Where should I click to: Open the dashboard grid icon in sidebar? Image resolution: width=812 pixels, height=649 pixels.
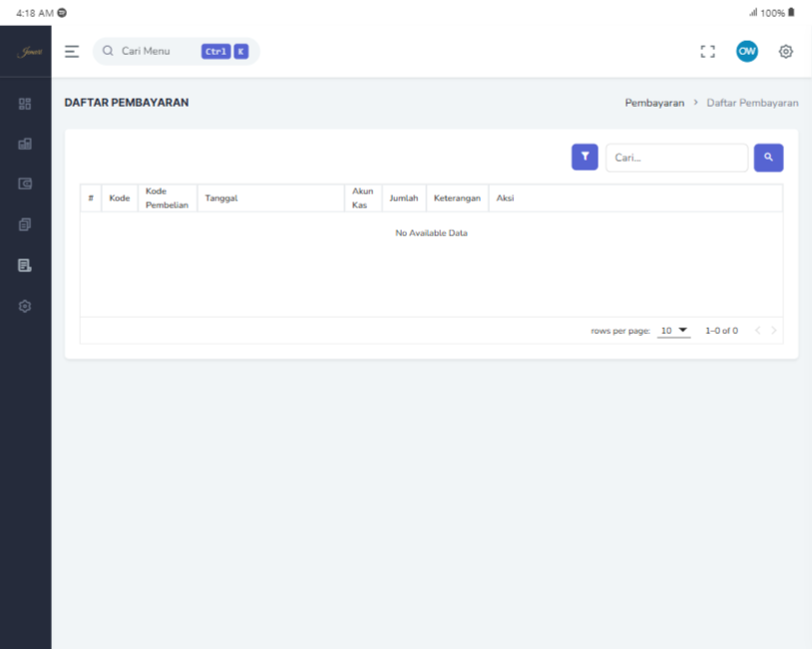(25, 103)
